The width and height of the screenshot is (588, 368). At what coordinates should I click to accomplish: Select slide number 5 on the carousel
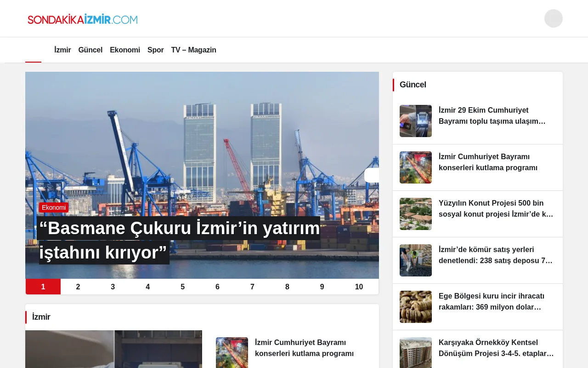point(182,287)
